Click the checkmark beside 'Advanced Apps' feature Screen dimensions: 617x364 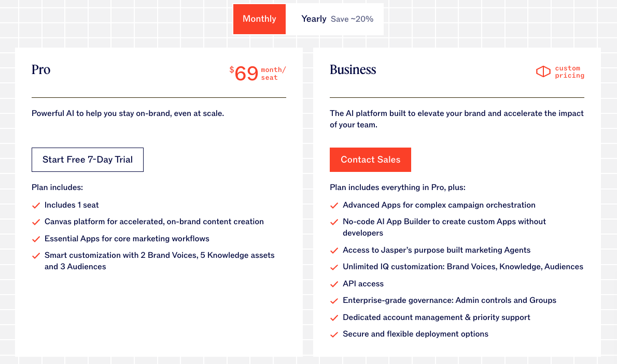point(334,206)
